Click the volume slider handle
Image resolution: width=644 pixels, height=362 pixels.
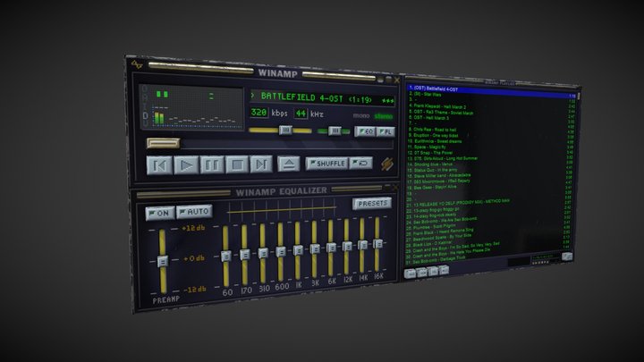click(285, 130)
